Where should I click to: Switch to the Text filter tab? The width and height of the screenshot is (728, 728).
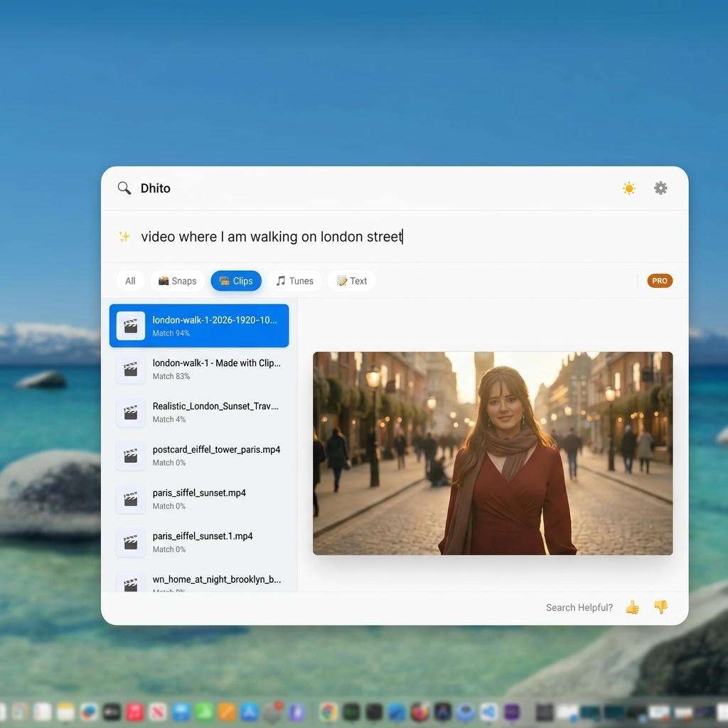click(x=351, y=281)
